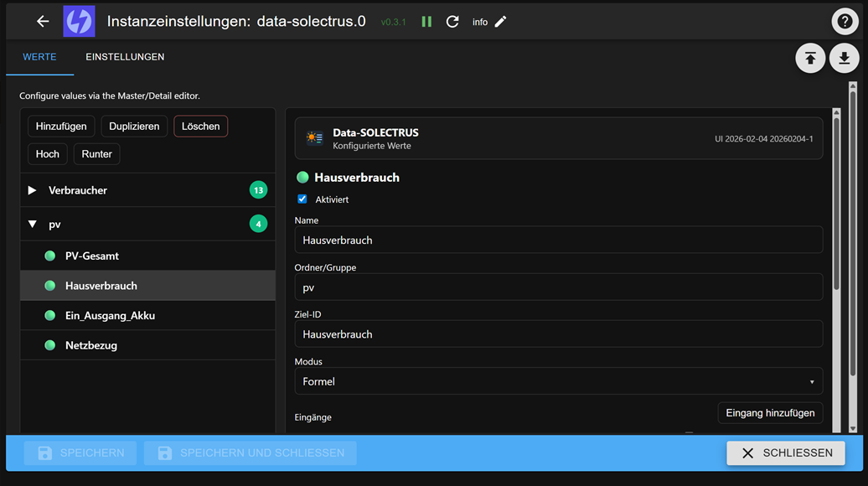Screen dimensions: 868x486
Task: Select PV-Gesamt in the list
Action: tap(147, 256)
